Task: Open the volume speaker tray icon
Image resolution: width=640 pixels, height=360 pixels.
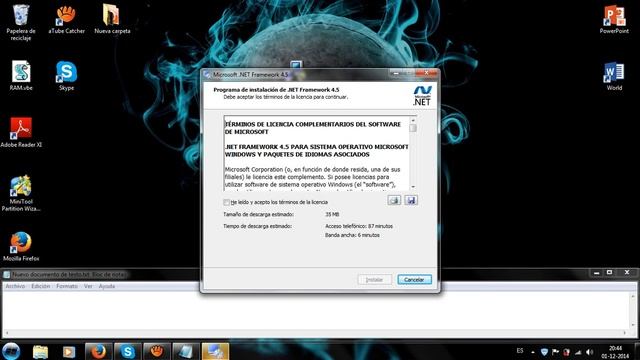Action: click(589, 352)
